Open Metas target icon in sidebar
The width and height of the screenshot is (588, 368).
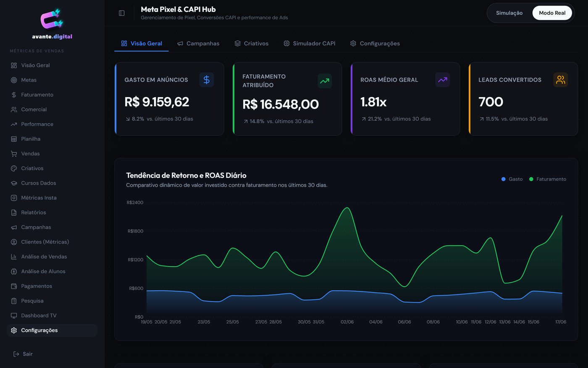[14, 80]
